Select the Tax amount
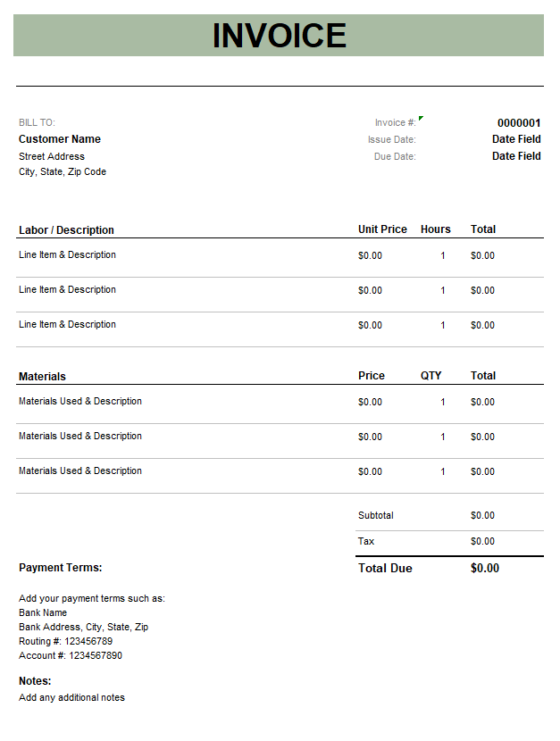 pyautogui.click(x=482, y=542)
